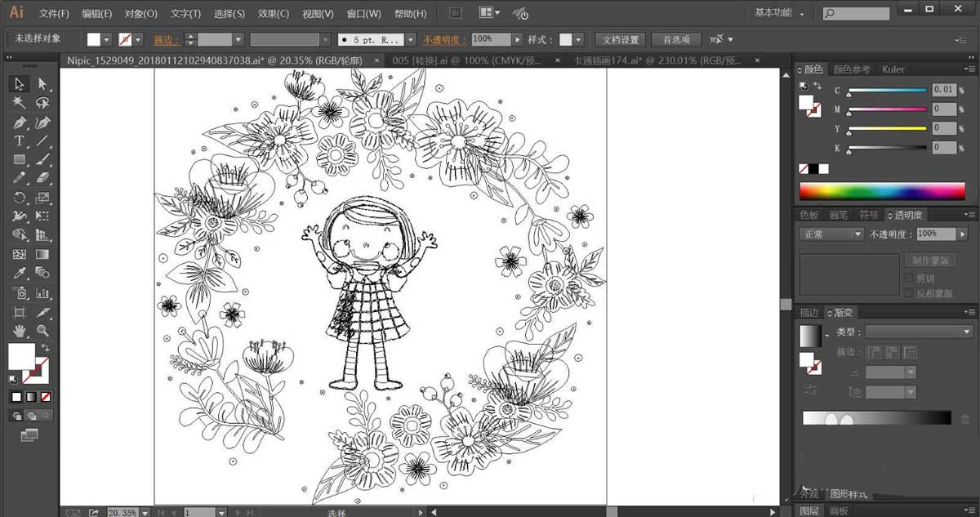
Task: Open the stroke color dropdown in control bar
Action: click(x=138, y=39)
